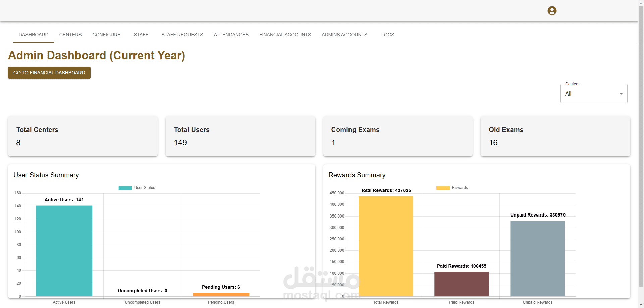Click the yellow Total Rewards bar
Screen dimensions: 644x308
[x=386, y=246]
